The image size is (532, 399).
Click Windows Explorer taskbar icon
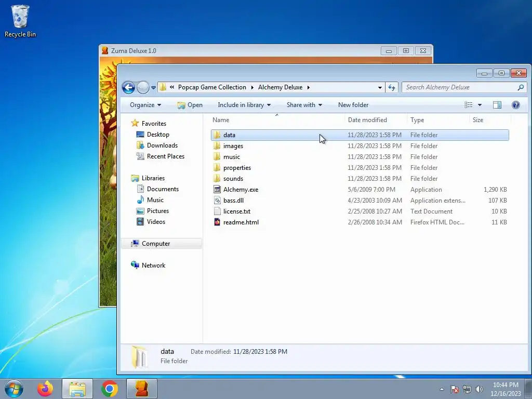coord(77,389)
